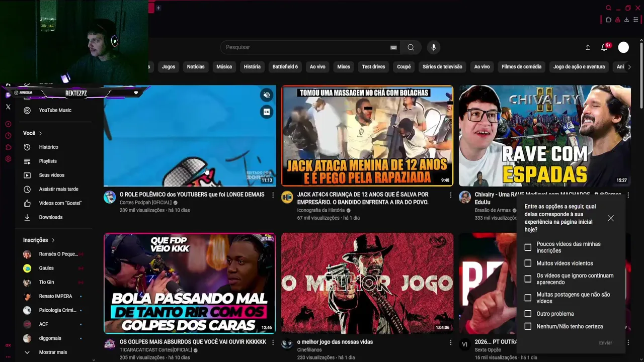Check "Os vídeos que ignoro continuam aparecendo"
644x362 pixels.
pyautogui.click(x=528, y=279)
